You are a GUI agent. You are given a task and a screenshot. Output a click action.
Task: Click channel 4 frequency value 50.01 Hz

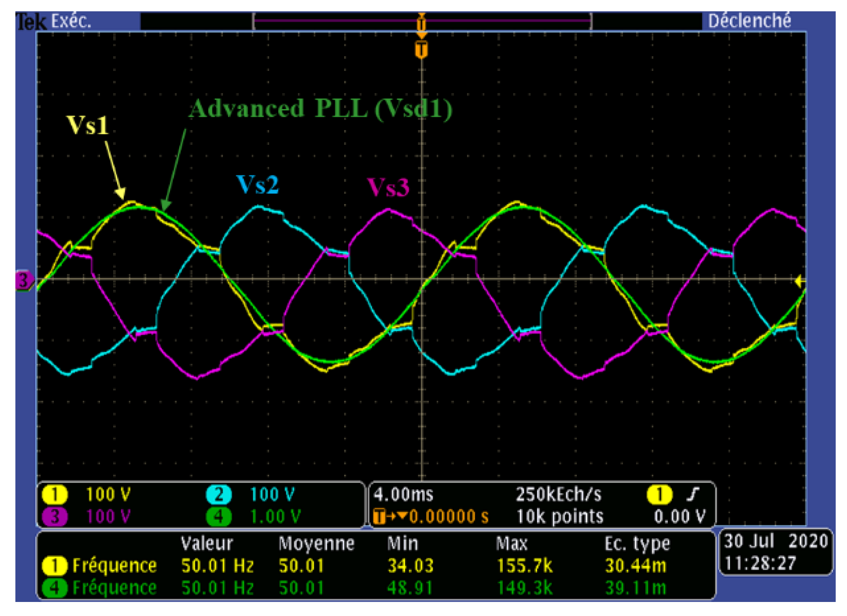pyautogui.click(x=217, y=588)
